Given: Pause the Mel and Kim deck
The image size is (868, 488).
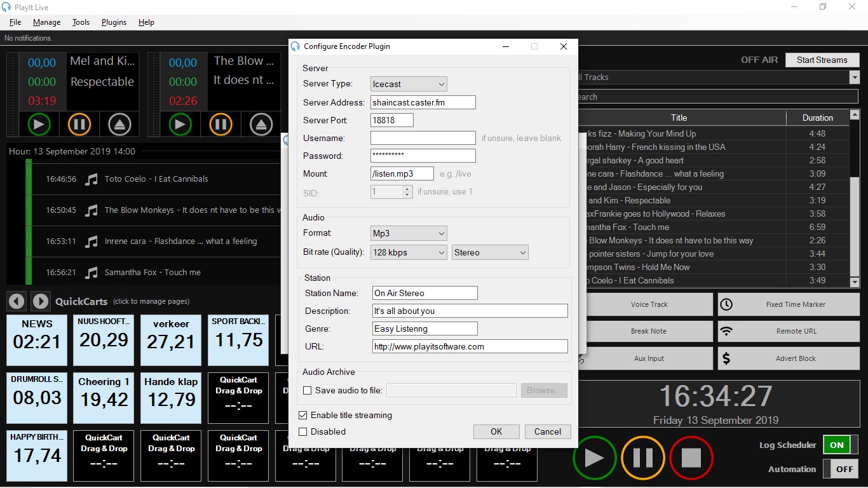Looking at the screenshot, I should pyautogui.click(x=79, y=124).
